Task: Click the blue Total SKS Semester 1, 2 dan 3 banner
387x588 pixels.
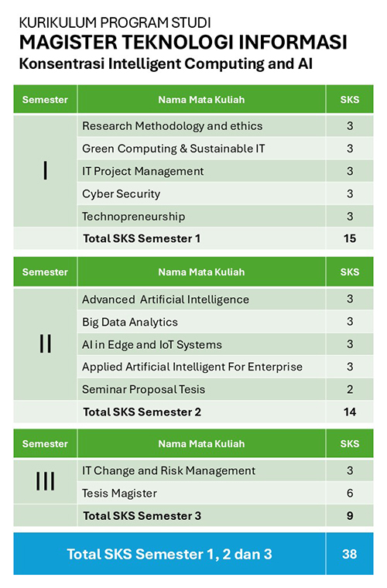Action: coord(193,554)
